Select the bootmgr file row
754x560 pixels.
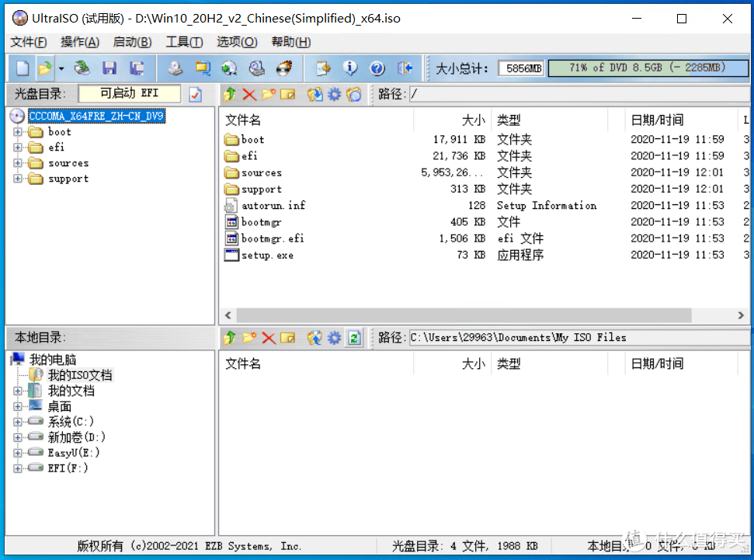(x=485, y=222)
